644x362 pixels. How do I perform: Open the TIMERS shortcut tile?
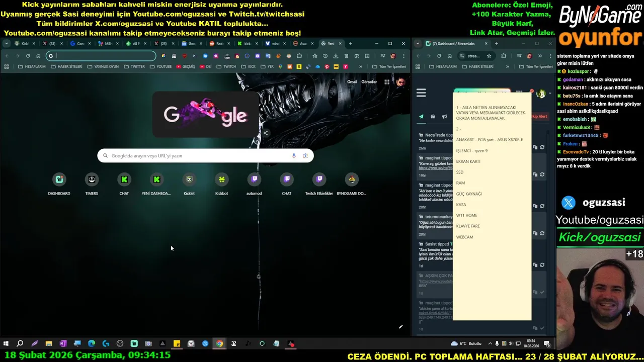92,184
